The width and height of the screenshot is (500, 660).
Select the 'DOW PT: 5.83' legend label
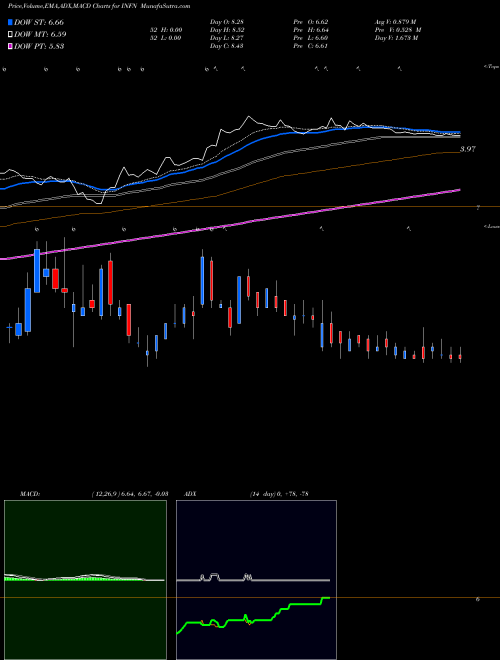[x=39, y=47]
